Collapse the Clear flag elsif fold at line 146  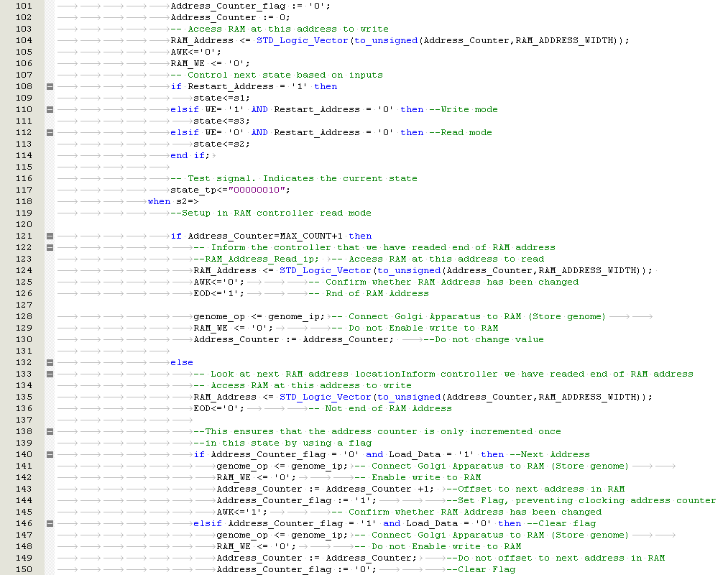[50, 523]
